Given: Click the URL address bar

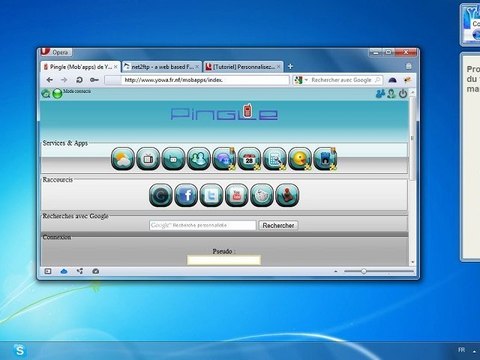Looking at the screenshot, I should click(x=197, y=80).
